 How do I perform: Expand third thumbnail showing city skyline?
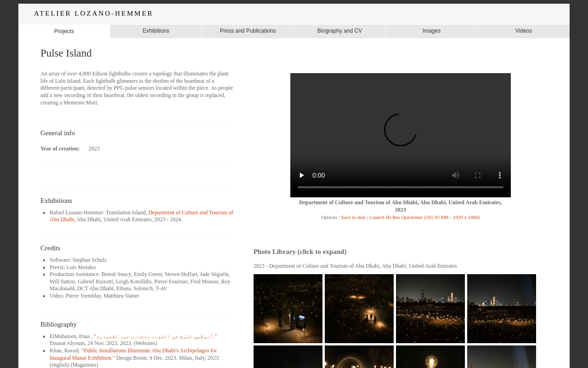430,309
